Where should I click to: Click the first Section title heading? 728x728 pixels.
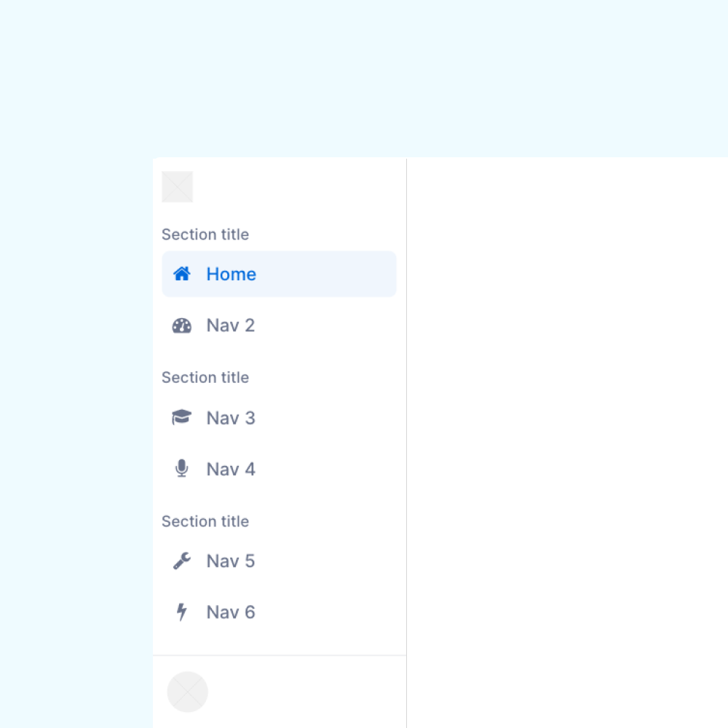click(x=205, y=234)
